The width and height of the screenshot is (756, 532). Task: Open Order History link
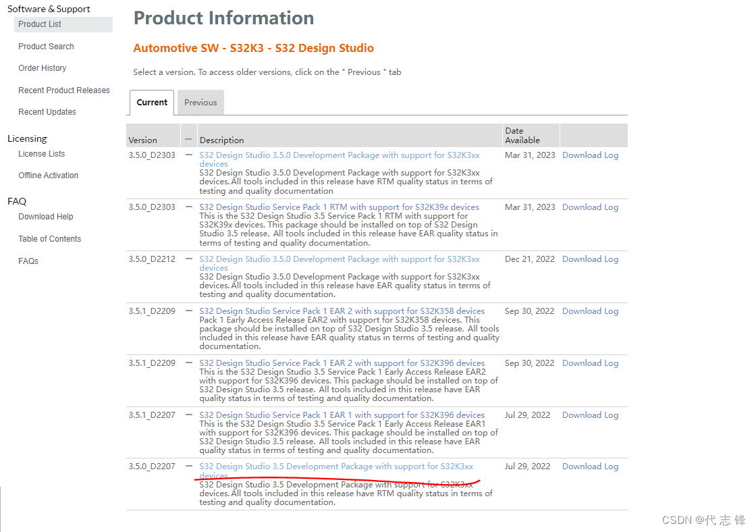tap(43, 68)
